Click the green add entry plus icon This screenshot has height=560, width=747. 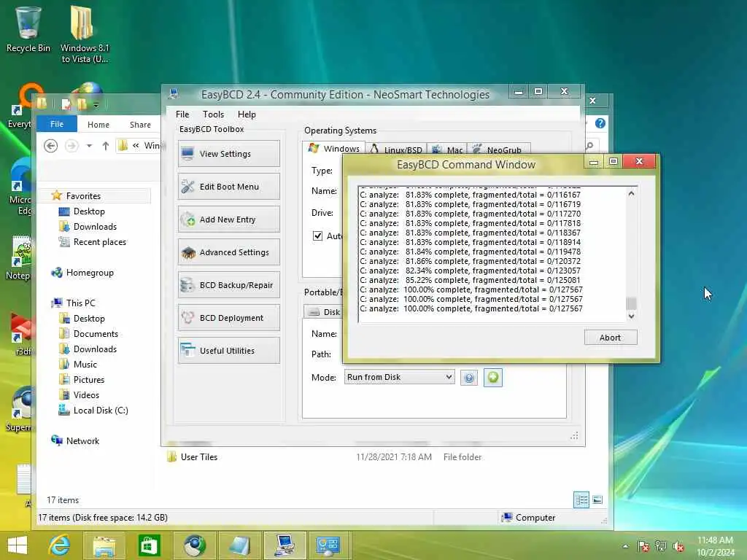click(492, 378)
